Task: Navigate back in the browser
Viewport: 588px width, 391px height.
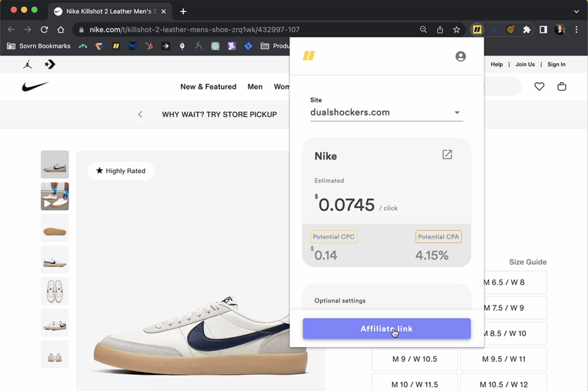Action: coord(11,30)
